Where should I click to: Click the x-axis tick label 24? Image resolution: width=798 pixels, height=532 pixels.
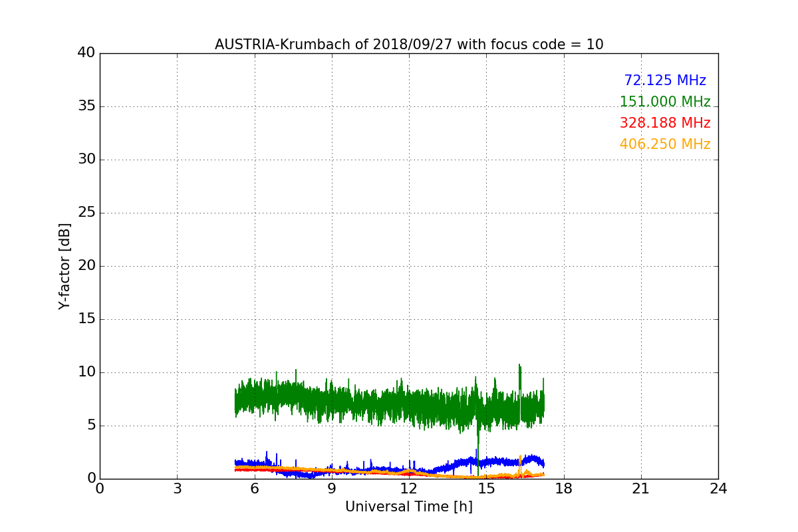click(x=718, y=489)
